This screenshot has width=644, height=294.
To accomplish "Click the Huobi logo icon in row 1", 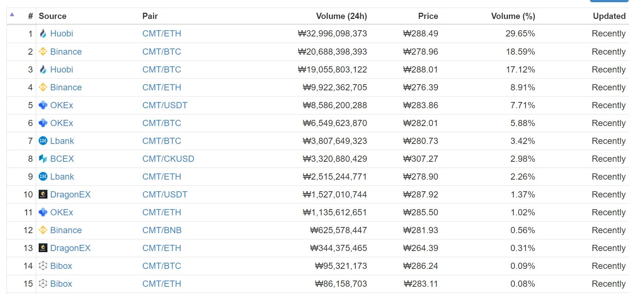I will coord(43,34).
